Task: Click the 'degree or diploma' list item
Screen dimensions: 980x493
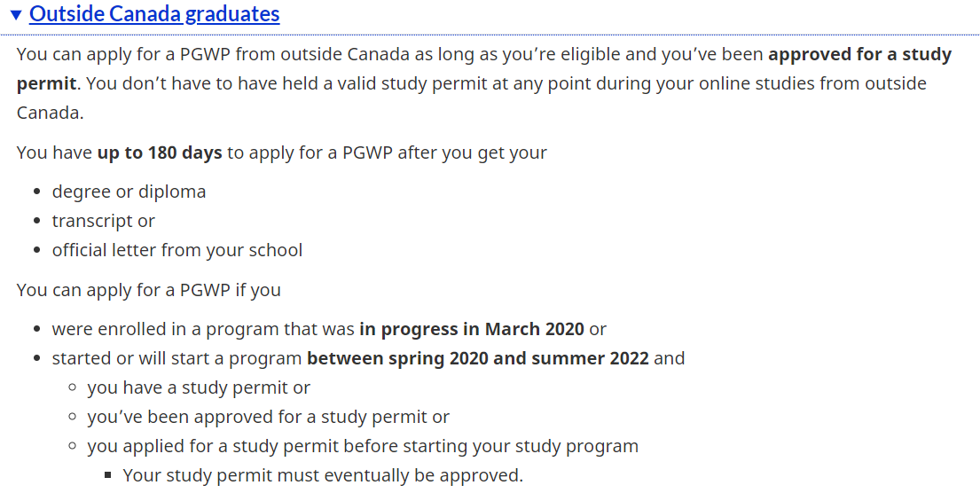Action: click(x=129, y=192)
